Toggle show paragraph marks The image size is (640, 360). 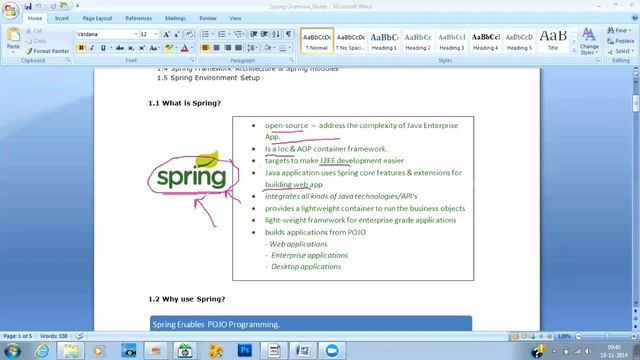tap(289, 34)
